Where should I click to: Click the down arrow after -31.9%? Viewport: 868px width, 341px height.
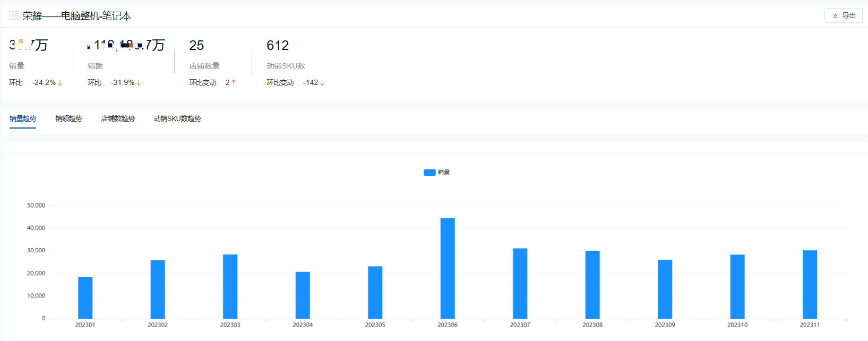point(139,83)
